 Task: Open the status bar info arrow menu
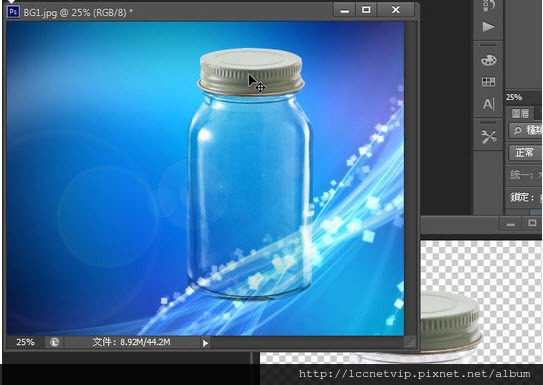[x=205, y=343]
